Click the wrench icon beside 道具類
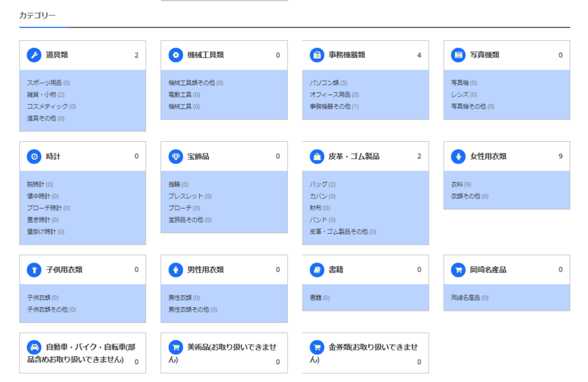 [34, 55]
